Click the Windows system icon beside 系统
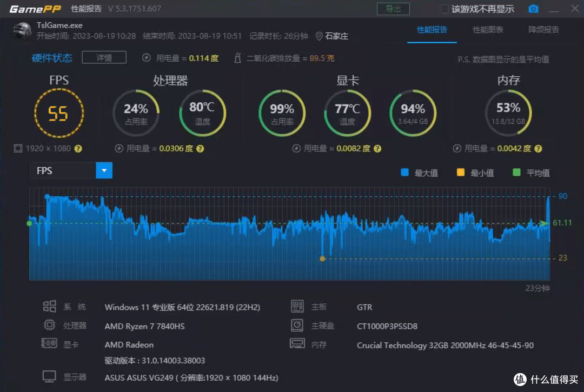The width and height of the screenshot is (584, 392). (x=49, y=307)
